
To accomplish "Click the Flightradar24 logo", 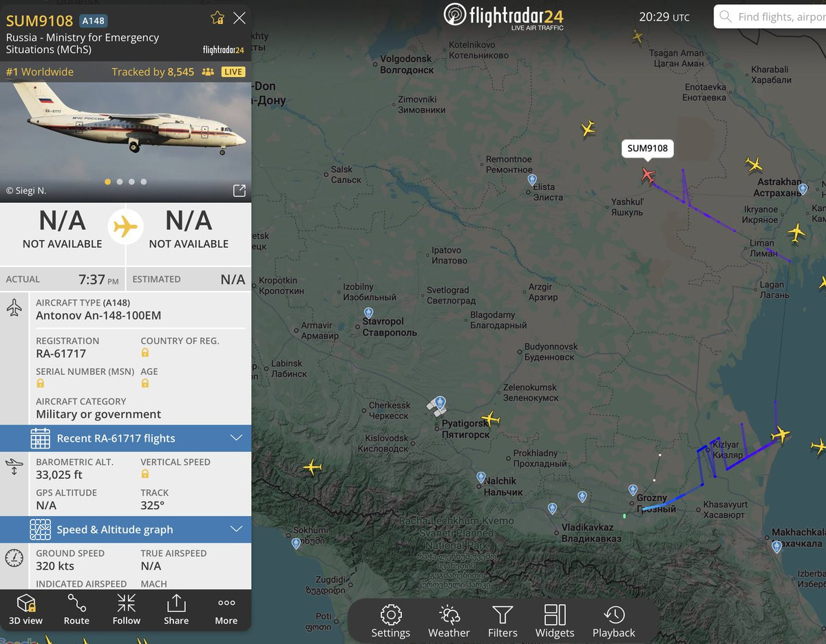I will [x=503, y=16].
